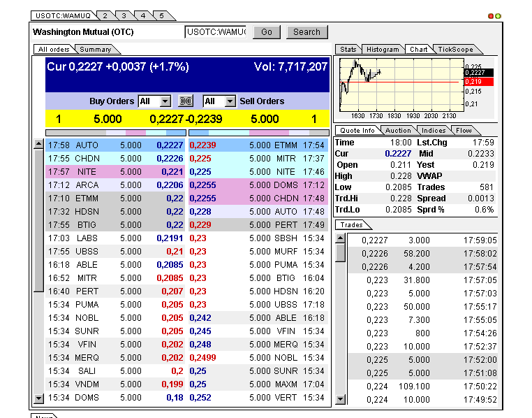Switch to workspace tab 4
Viewport: 532px width, 418px height.
tap(143, 16)
